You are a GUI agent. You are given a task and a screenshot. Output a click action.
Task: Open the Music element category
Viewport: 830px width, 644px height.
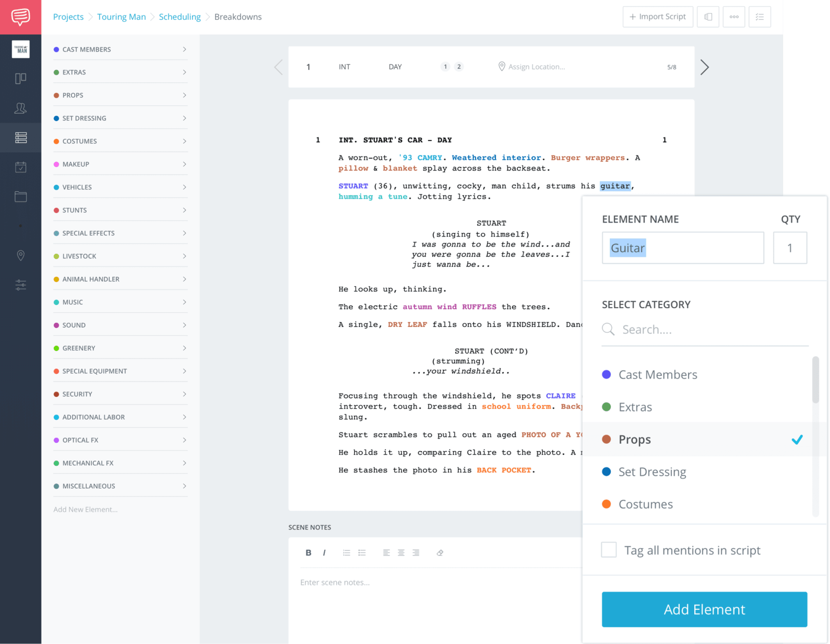coord(120,302)
